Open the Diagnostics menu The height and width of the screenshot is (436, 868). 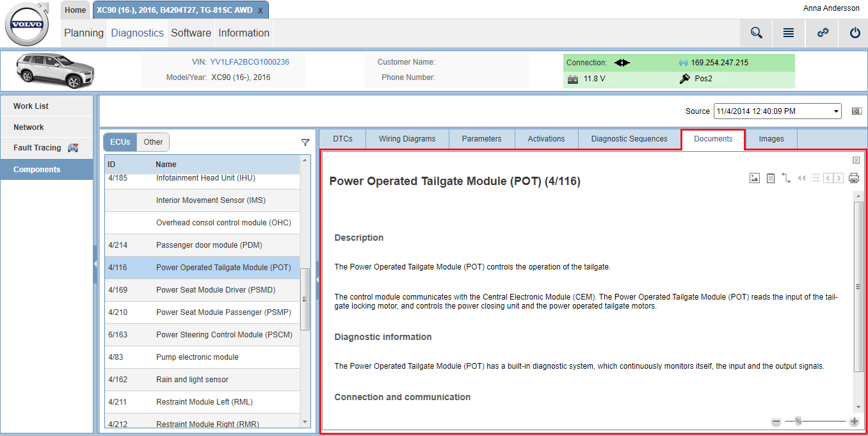point(138,33)
